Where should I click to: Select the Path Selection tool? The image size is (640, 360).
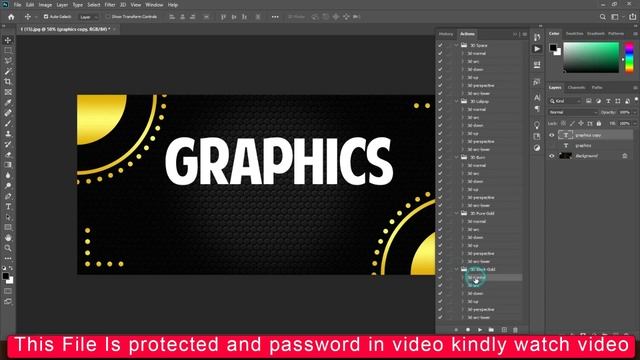click(x=8, y=217)
